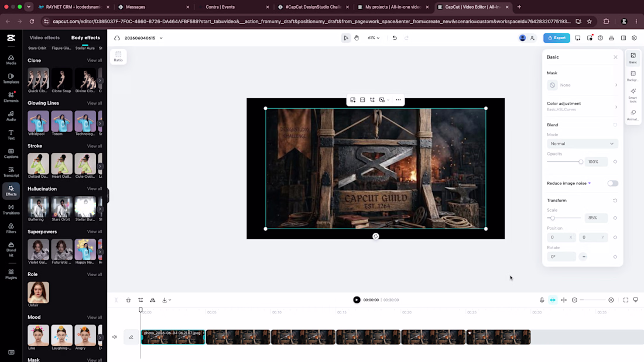Open the Ratio setting
Screen dimensions: 644x362
tap(118, 56)
